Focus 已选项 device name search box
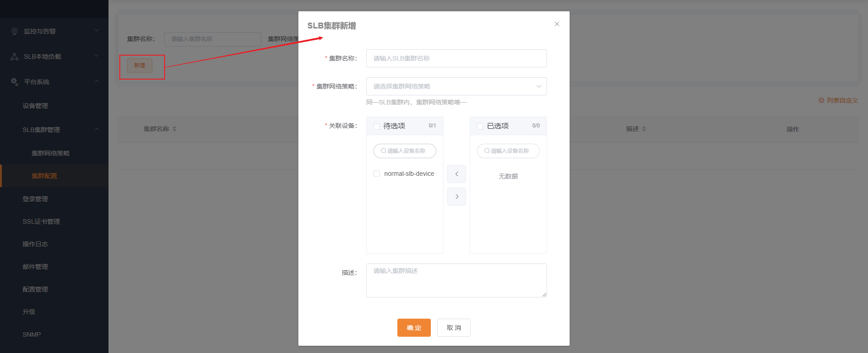The width and height of the screenshot is (868, 353). tap(508, 151)
